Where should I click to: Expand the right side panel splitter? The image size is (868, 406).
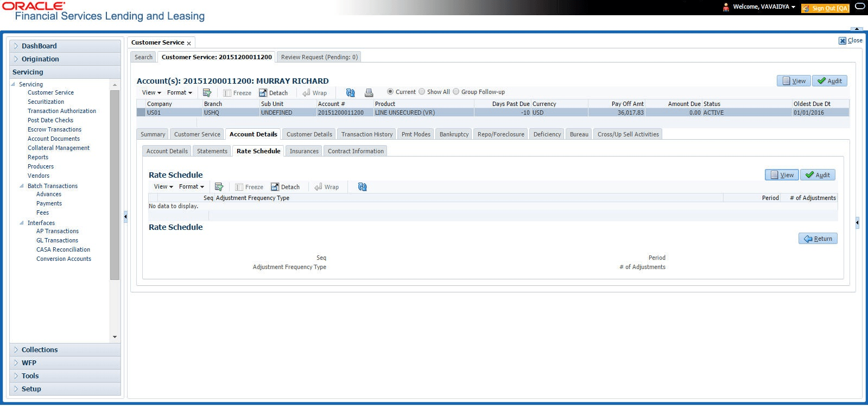click(857, 222)
